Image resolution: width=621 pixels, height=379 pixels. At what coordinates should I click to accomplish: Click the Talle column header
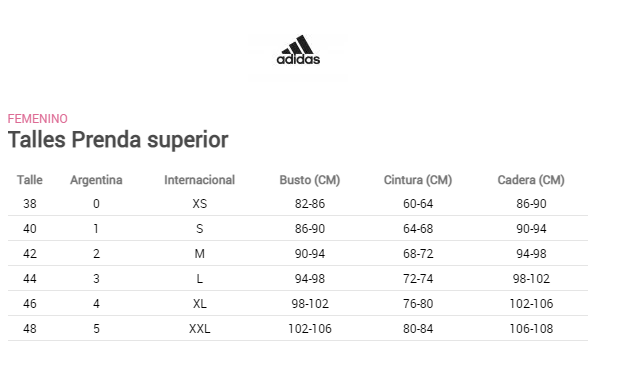pos(30,180)
